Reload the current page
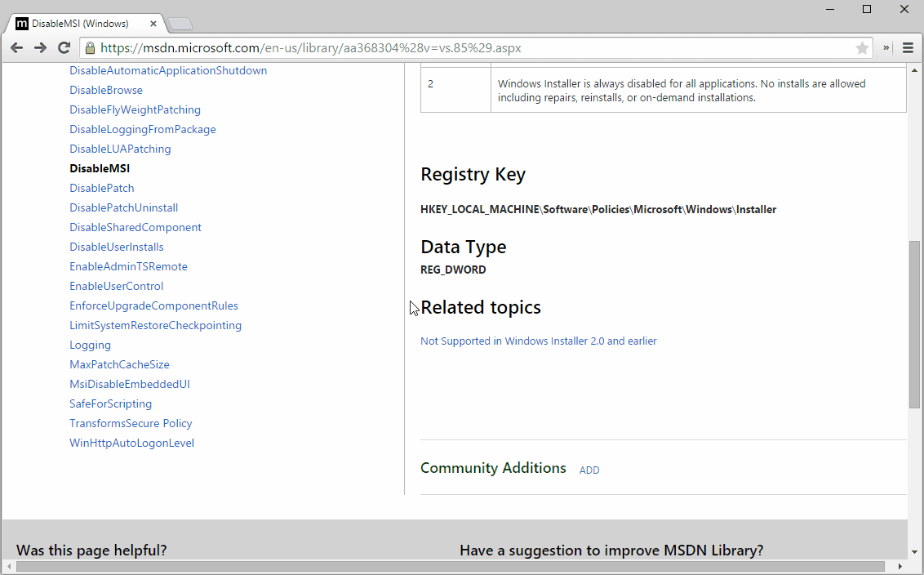 [64, 47]
